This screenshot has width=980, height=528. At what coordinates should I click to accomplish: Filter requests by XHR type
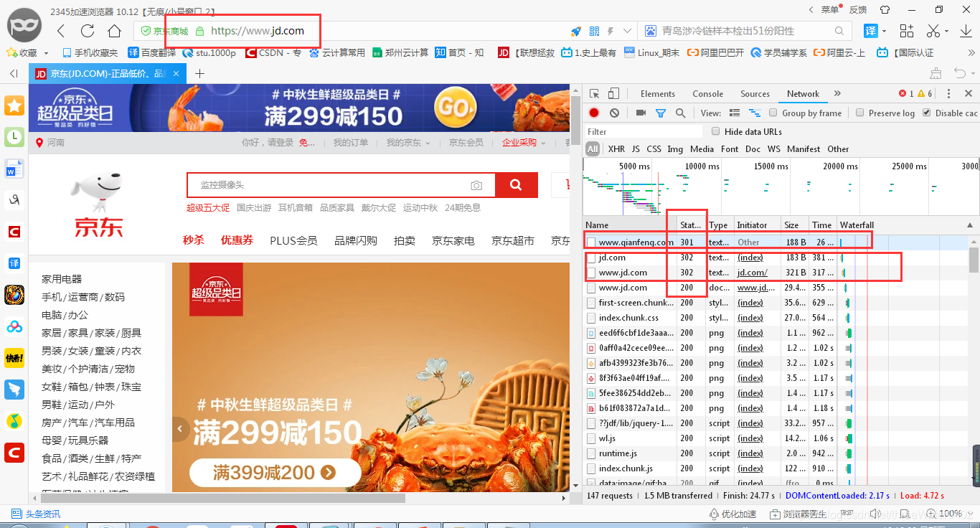[x=616, y=149]
